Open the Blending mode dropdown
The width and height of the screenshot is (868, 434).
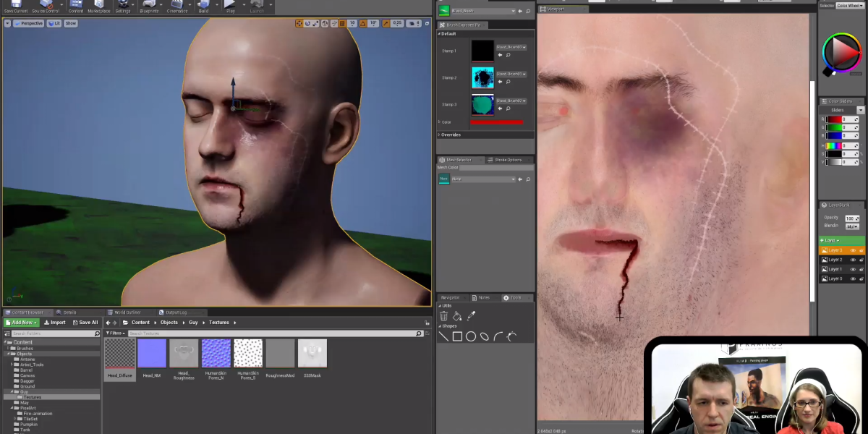click(x=852, y=226)
